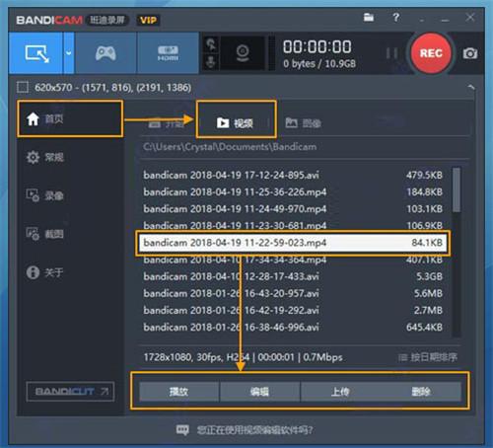Select the file ending 17-34-34-364.mp4
Viewport: 493px width, 448px height.
click(x=293, y=260)
